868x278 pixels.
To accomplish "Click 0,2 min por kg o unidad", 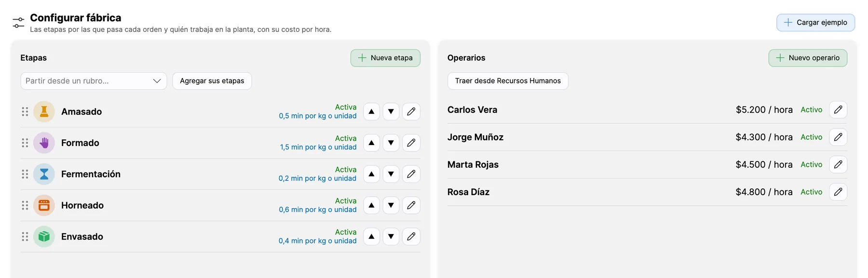I will 318,179.
